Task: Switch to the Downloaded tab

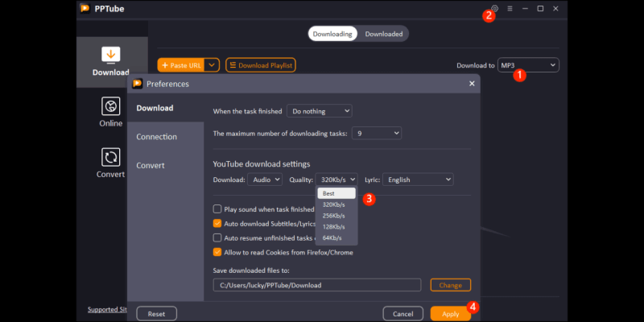Action: [x=384, y=34]
